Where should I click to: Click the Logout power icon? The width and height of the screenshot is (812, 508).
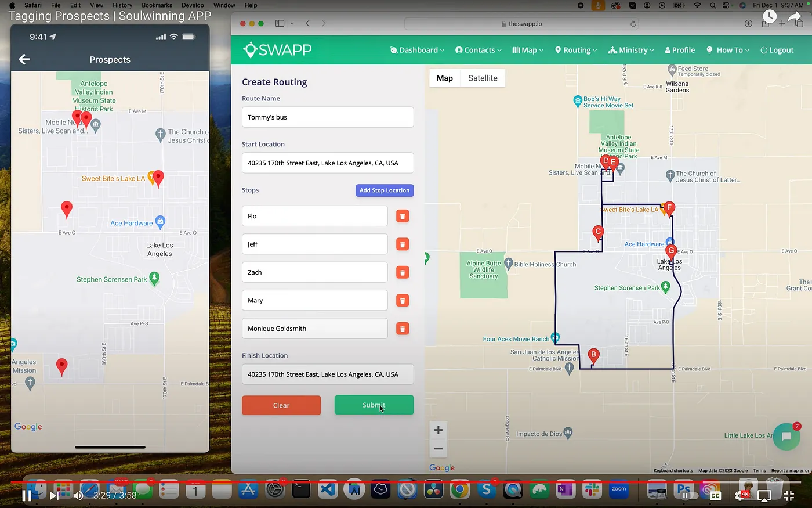tap(764, 50)
